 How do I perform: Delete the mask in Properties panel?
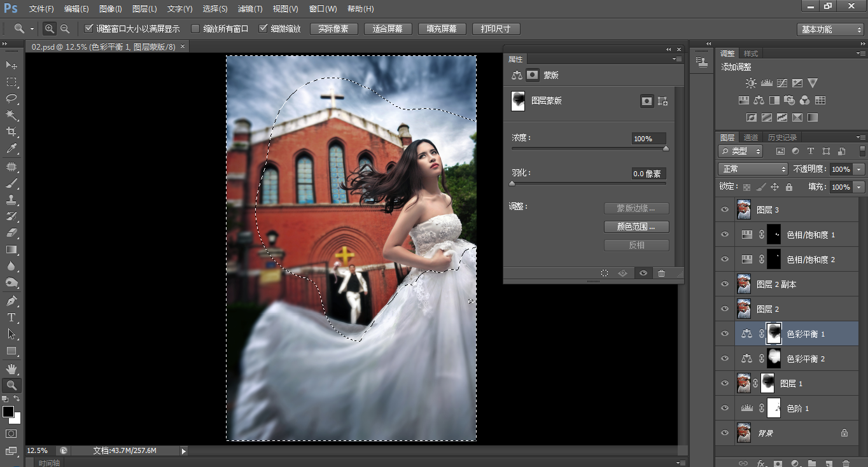(x=662, y=273)
